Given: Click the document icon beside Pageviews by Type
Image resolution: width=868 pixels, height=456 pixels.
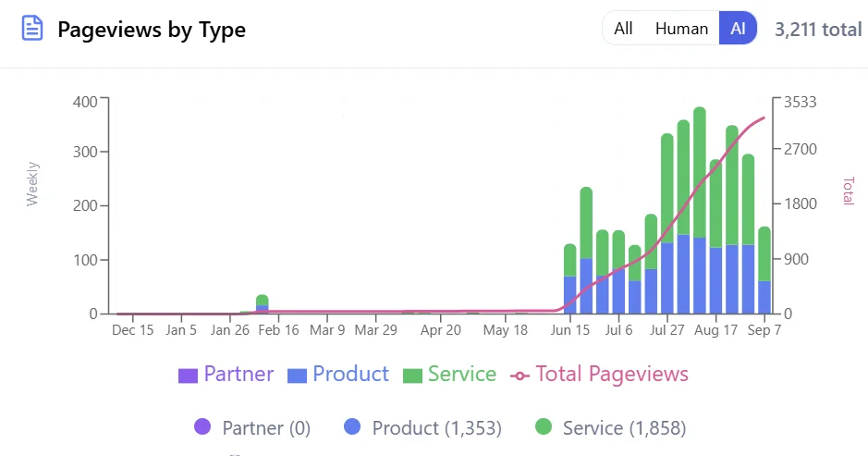Looking at the screenshot, I should click(x=32, y=29).
